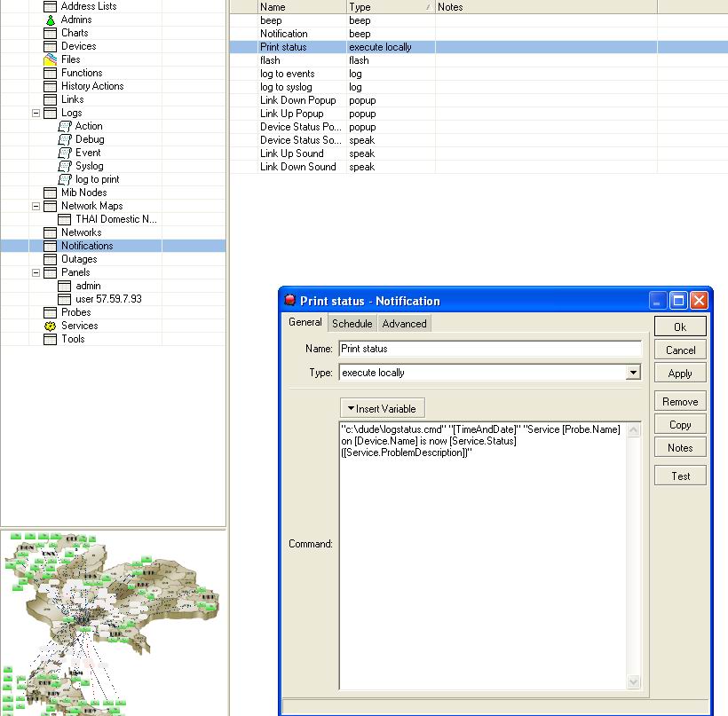Click into the Name input field
The height and width of the screenshot is (716, 728).
click(490, 349)
